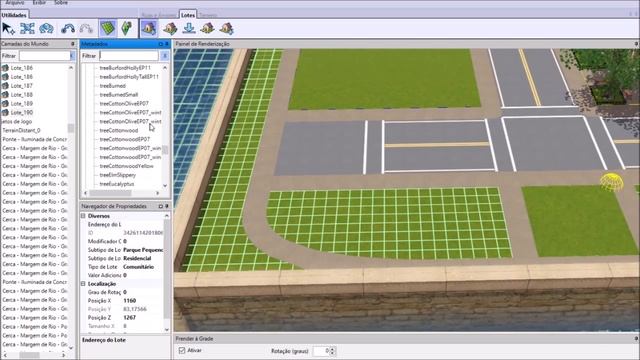The image size is (640, 360).
Task: Clear the Metadados filter field
Action: click(164, 56)
